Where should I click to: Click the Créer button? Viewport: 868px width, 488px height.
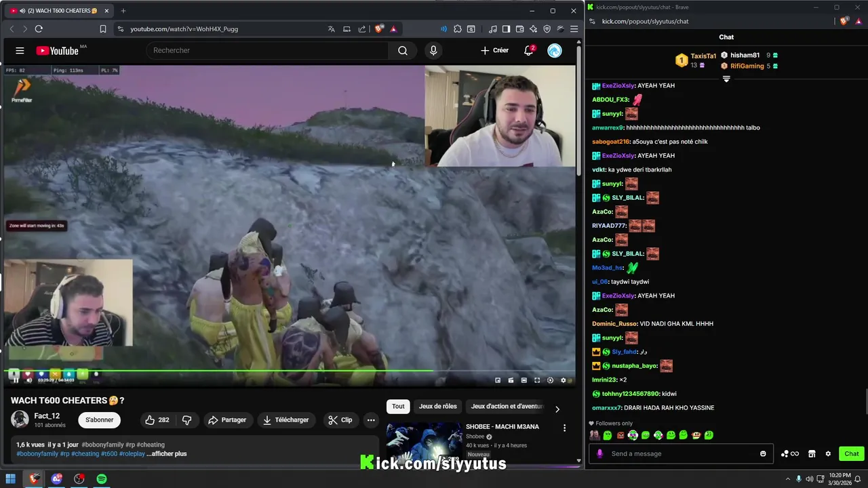pyautogui.click(x=494, y=51)
